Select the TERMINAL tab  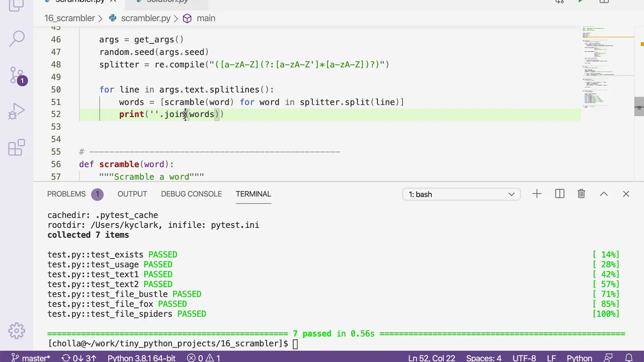pos(253,194)
